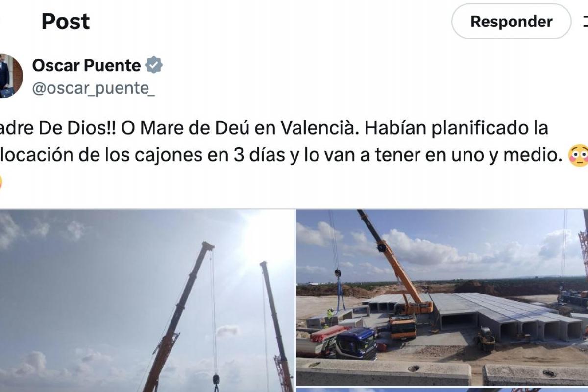Click the cut-off emoji below the post text
The height and width of the screenshot is (392, 588).
1,182
